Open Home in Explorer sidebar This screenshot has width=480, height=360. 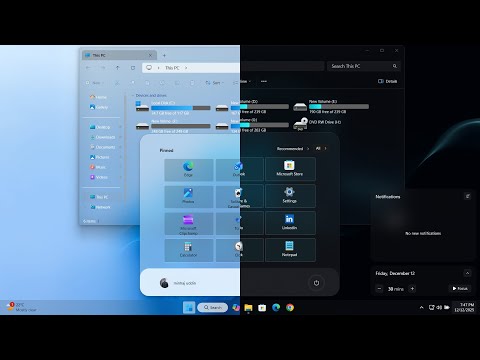tap(98, 97)
